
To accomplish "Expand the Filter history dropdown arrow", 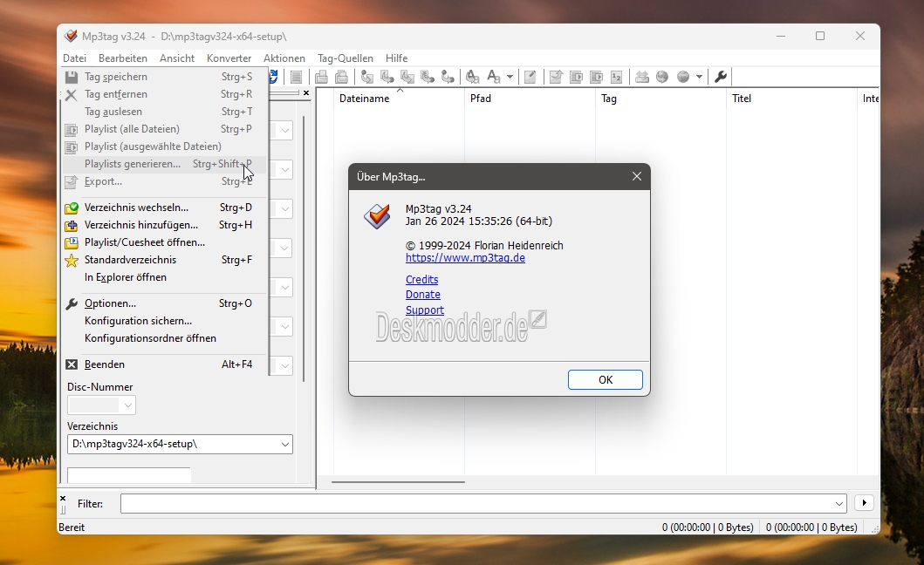I will [x=839, y=504].
